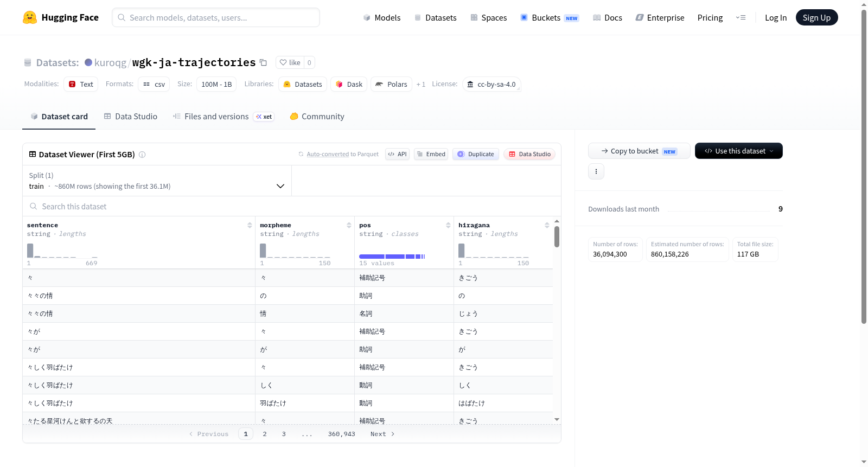Select the morpheme cell '羽ばたけ'

click(305, 403)
